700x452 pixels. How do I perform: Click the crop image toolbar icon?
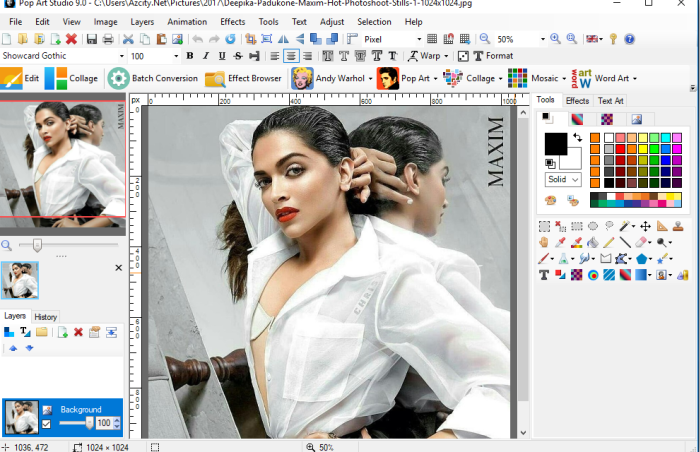(x=250, y=39)
